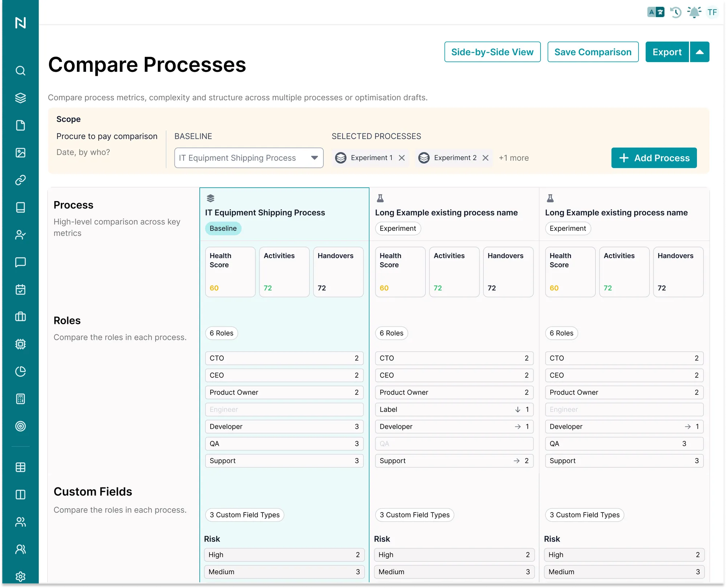726x588 pixels.
Task: Remove Experiment 1 from selected processes
Action: tap(401, 158)
